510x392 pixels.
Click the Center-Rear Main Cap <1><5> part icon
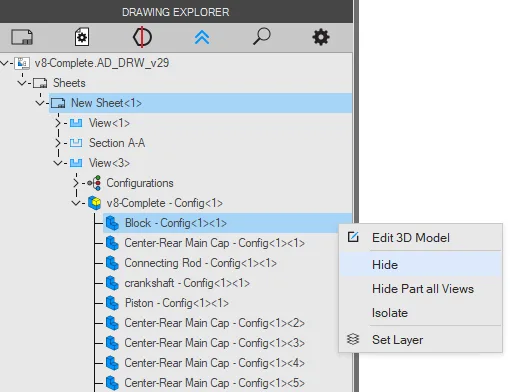[112, 383]
